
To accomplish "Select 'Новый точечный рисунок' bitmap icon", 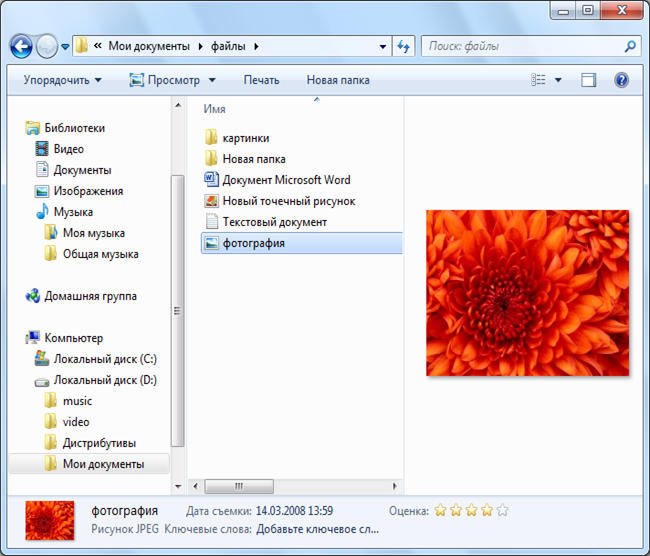I will pos(211,201).
